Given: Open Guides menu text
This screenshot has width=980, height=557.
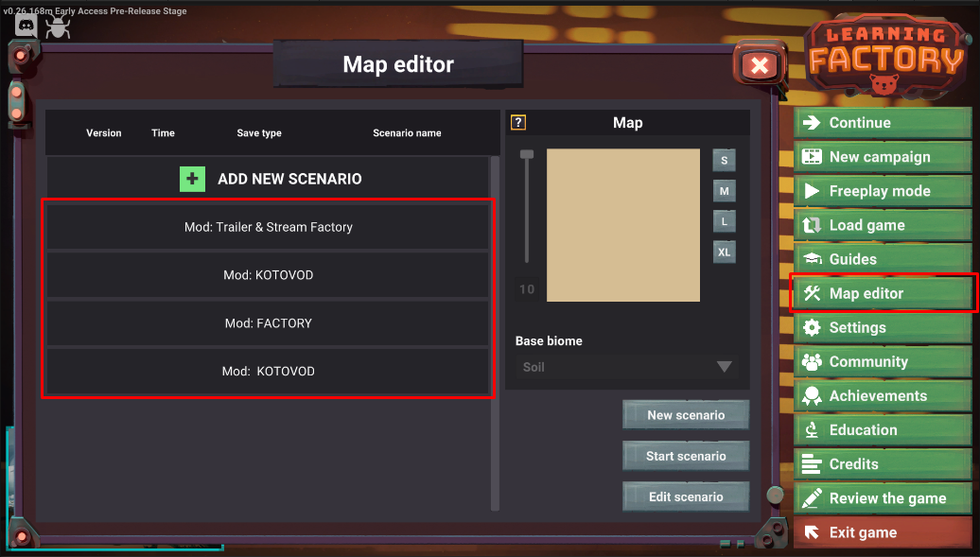Looking at the screenshot, I should 853,259.
